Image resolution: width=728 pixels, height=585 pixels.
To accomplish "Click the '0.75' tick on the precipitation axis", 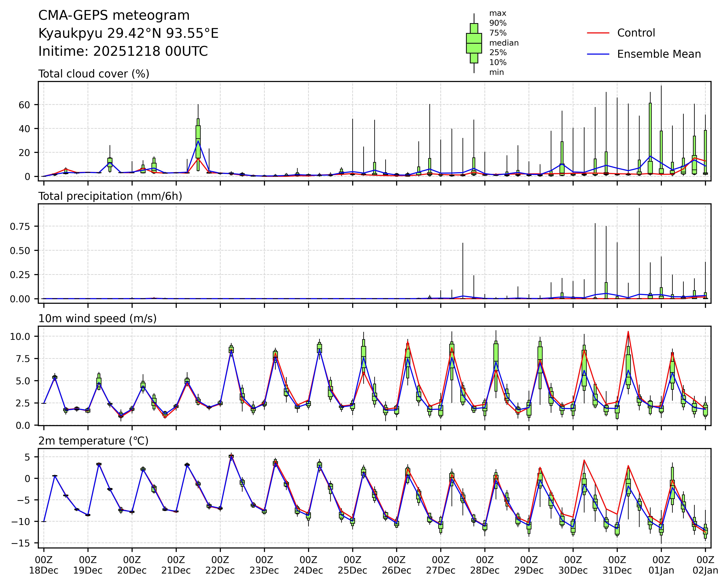I will tap(20, 226).
